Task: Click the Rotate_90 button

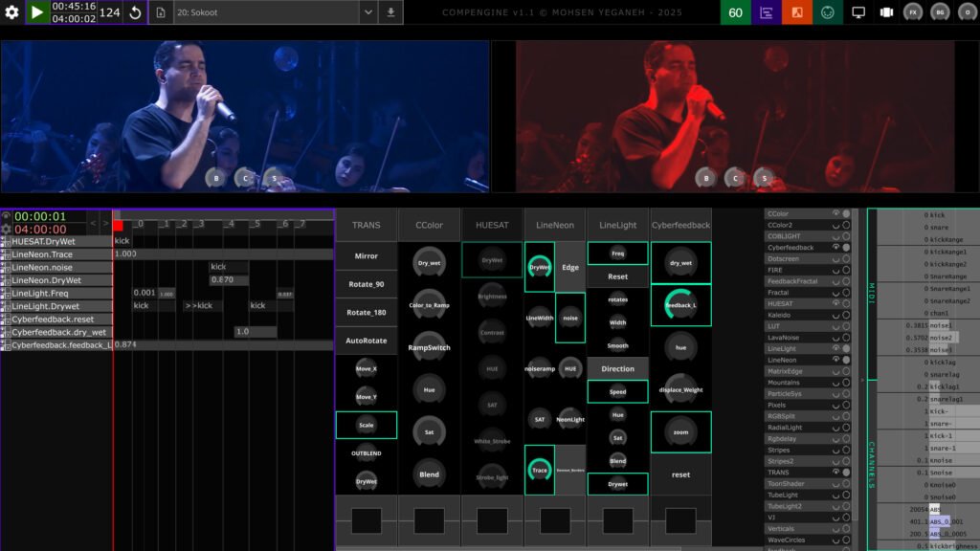Action: (366, 284)
